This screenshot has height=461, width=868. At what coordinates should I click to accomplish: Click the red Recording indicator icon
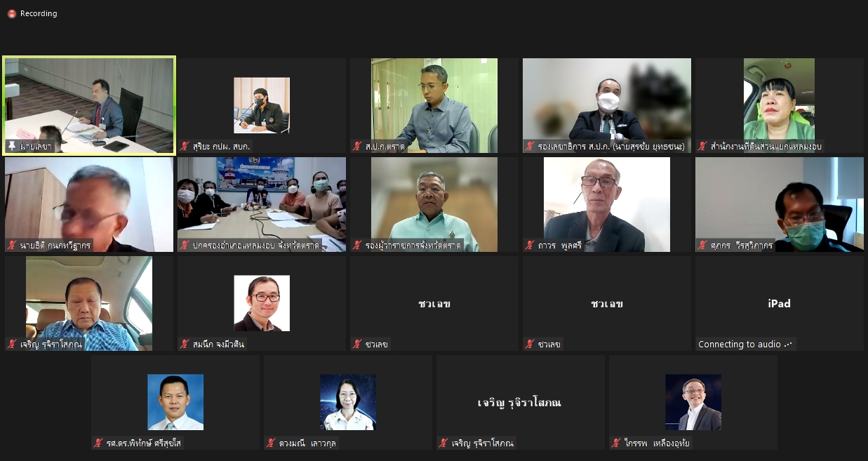[11, 13]
